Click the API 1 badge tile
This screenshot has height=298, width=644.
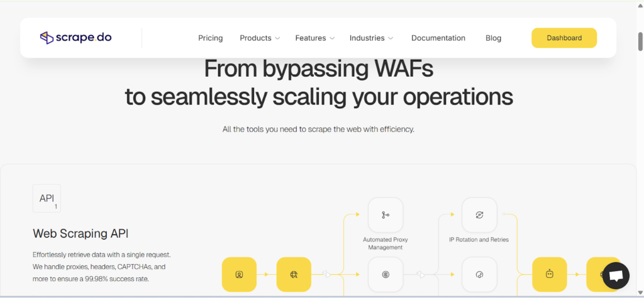(x=47, y=199)
